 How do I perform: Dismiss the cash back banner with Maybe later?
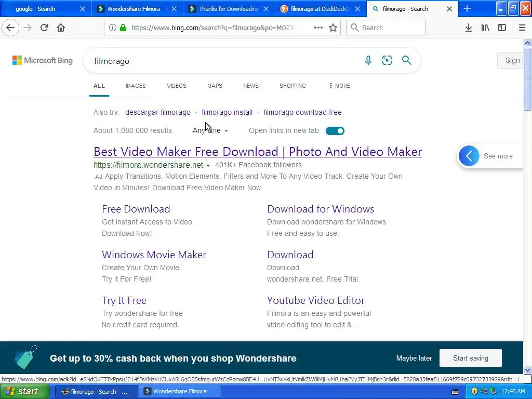tap(414, 358)
